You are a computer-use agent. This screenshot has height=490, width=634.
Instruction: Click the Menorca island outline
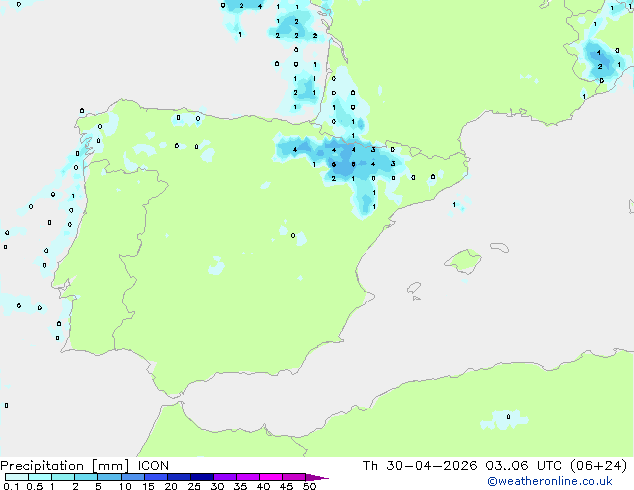[x=499, y=247]
